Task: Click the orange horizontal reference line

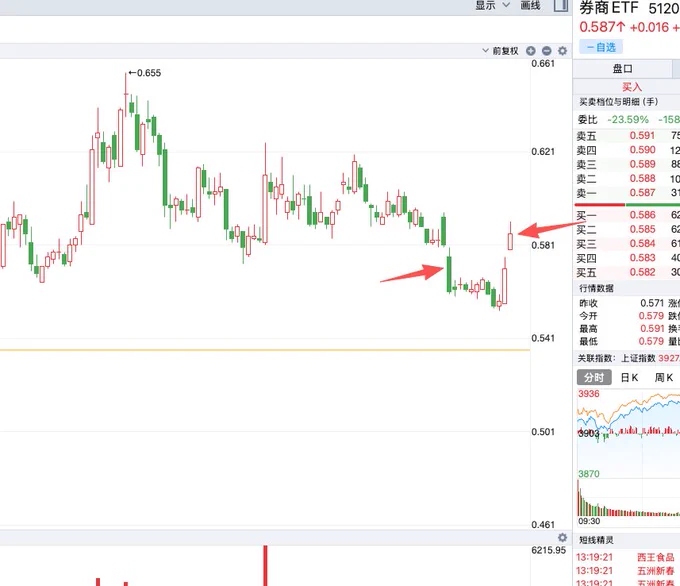Action: [265, 350]
